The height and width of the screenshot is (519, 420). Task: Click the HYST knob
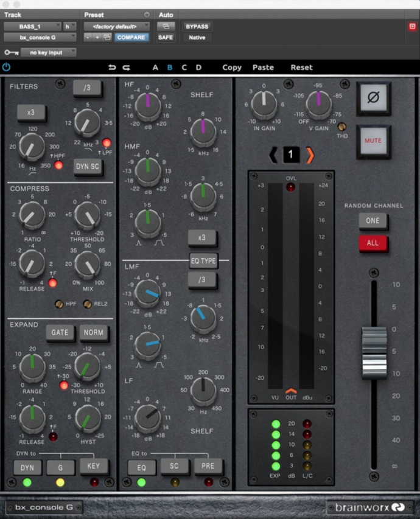pos(88,419)
